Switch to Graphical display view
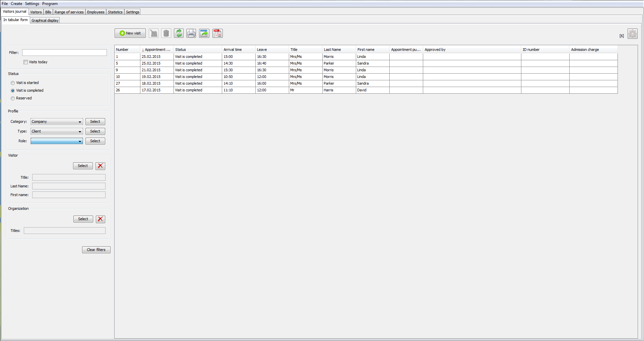 click(45, 20)
